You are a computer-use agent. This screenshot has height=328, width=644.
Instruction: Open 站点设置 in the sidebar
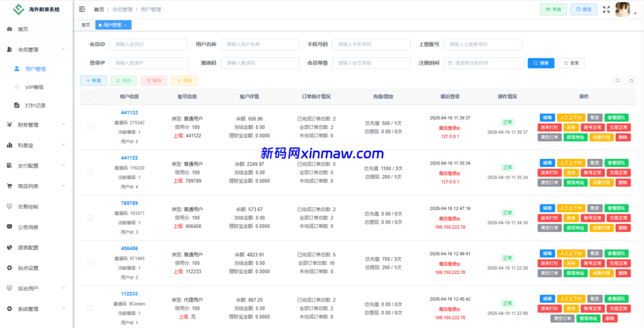[28, 268]
